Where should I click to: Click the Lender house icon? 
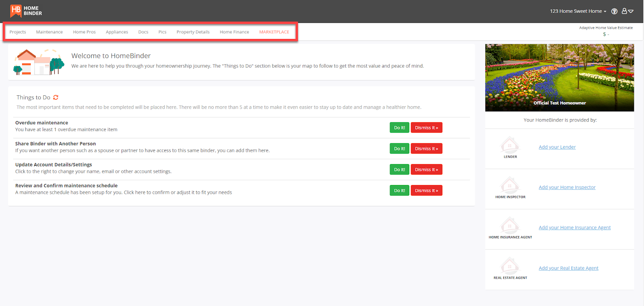510,145
